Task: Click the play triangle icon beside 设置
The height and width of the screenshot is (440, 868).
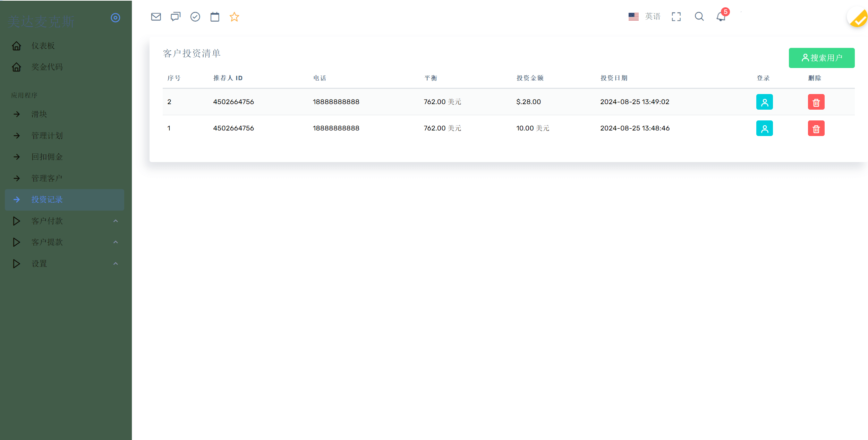Action: (16, 264)
